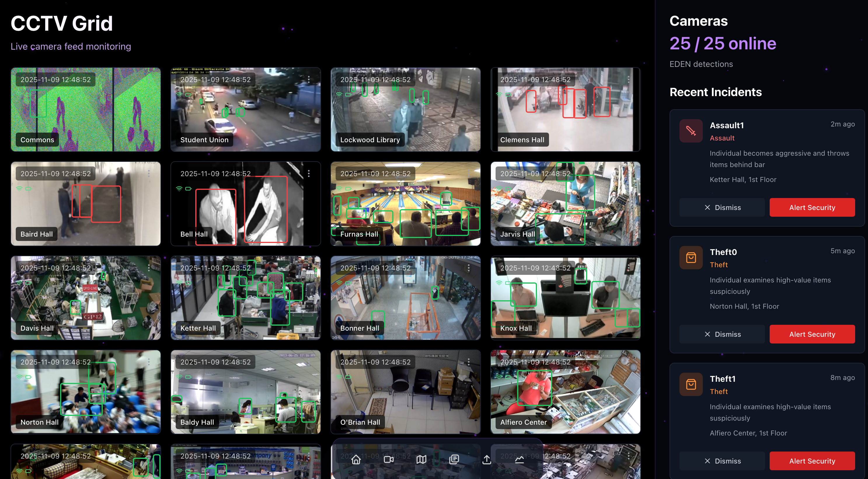Click the upload icon in dock

(487, 459)
